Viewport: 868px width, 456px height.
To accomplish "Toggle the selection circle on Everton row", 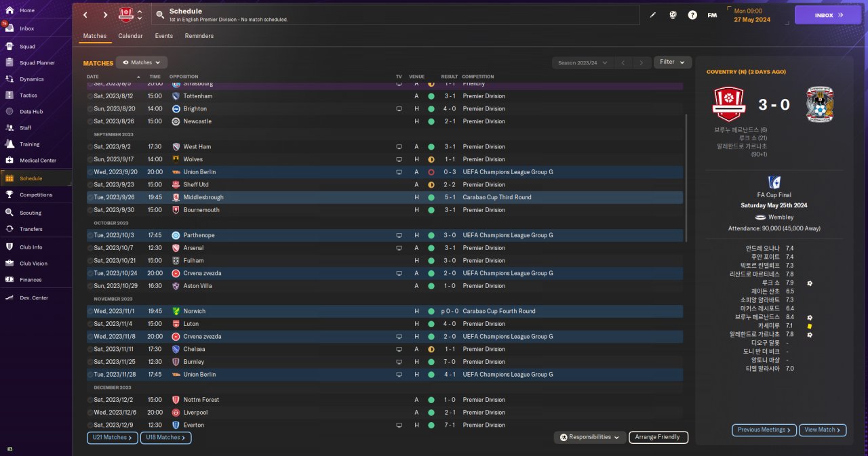I will point(90,425).
